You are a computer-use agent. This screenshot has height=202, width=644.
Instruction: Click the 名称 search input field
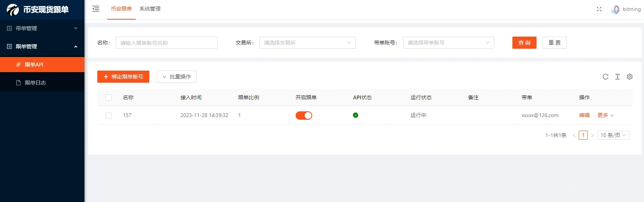166,43
